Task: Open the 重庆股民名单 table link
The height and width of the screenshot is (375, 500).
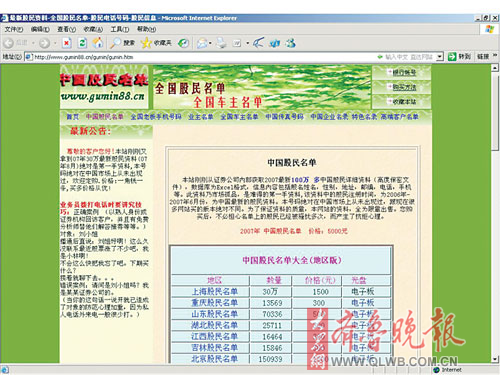Action: tap(214, 303)
